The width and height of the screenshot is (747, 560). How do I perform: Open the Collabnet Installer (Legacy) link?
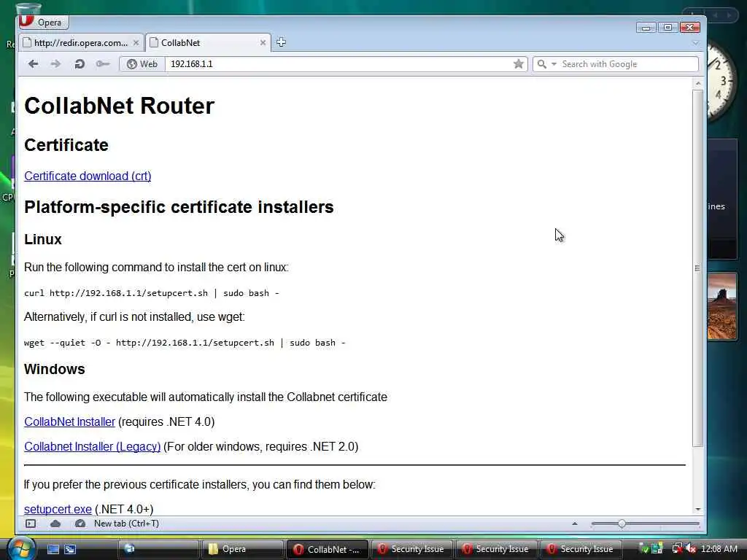point(93,446)
